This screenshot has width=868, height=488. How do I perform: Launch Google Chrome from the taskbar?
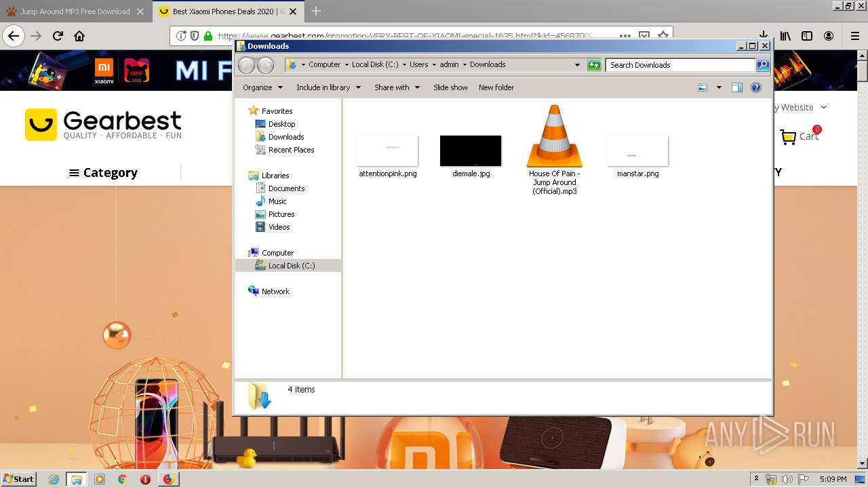[122, 479]
